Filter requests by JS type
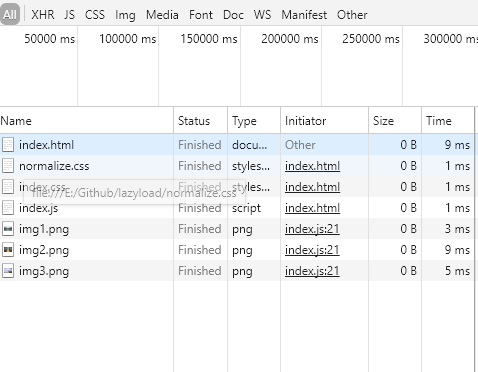 [69, 15]
